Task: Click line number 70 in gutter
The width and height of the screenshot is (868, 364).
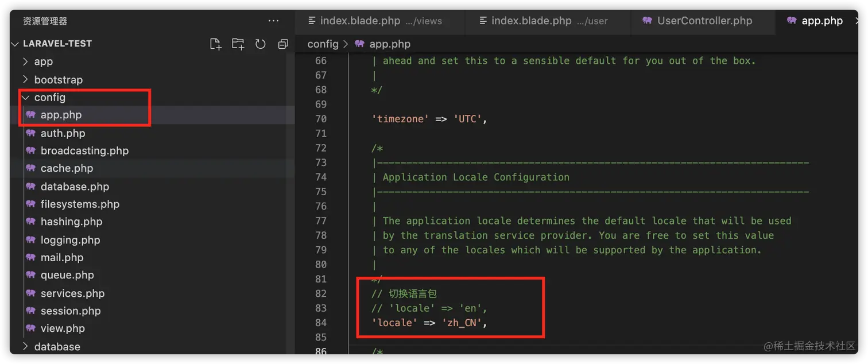Action: 320,119
